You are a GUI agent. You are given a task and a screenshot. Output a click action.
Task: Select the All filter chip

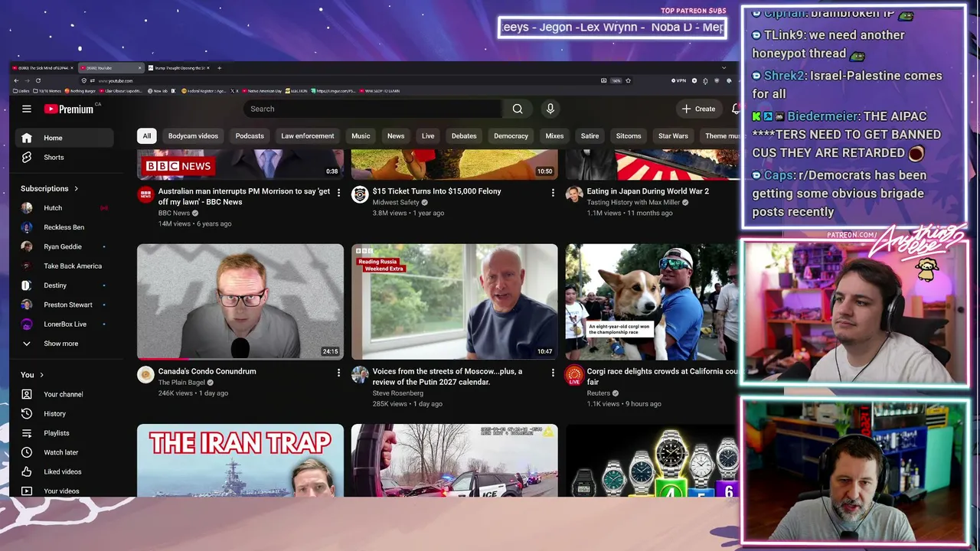pyautogui.click(x=147, y=136)
